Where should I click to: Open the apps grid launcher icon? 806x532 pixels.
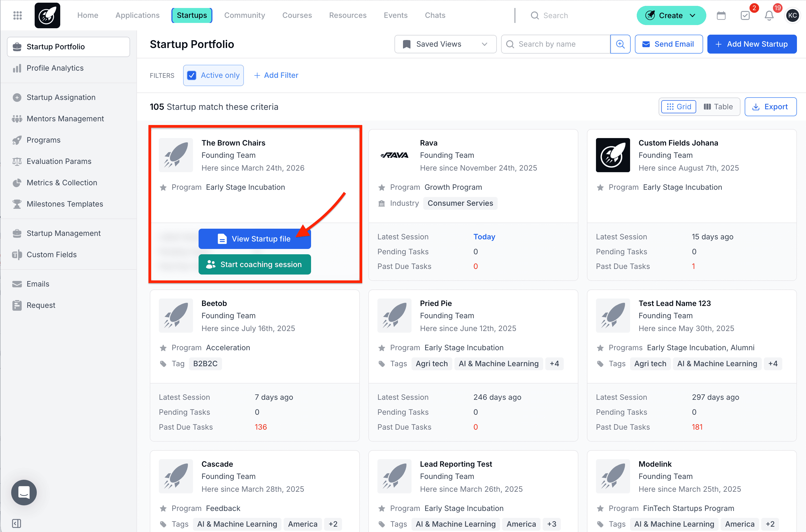click(x=17, y=15)
